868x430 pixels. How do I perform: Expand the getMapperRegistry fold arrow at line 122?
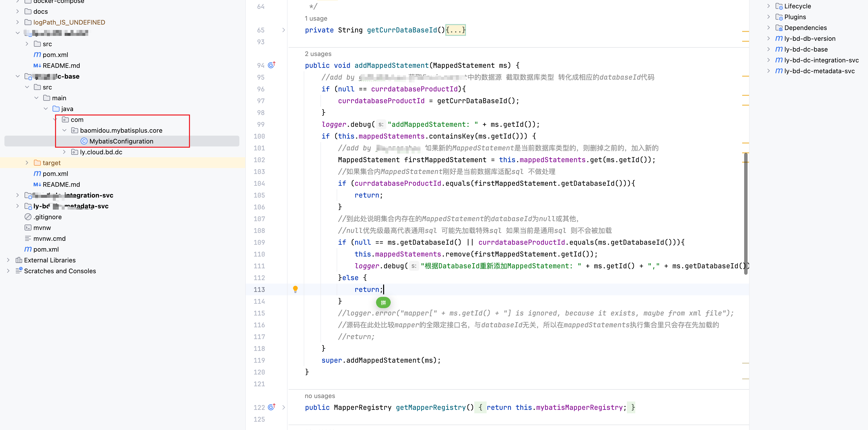283,407
